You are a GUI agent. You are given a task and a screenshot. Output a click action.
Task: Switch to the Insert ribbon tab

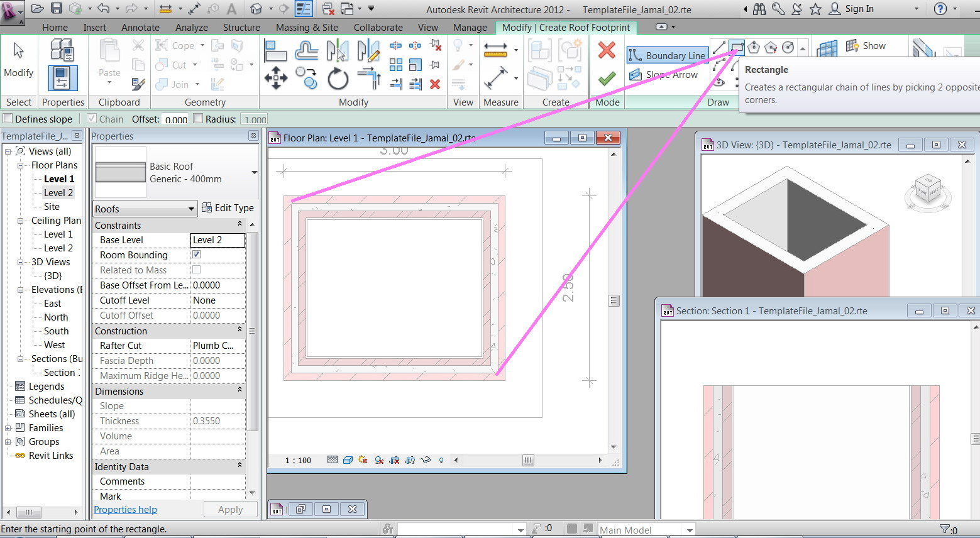(x=95, y=28)
